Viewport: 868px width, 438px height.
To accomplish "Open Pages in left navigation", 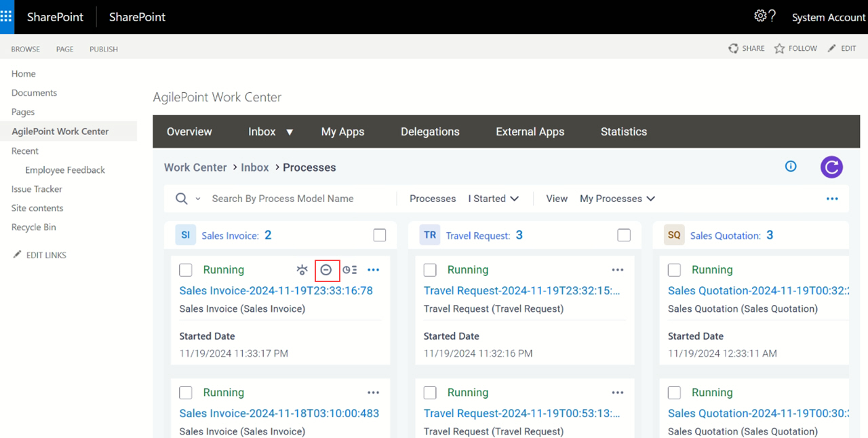I will coord(23,112).
